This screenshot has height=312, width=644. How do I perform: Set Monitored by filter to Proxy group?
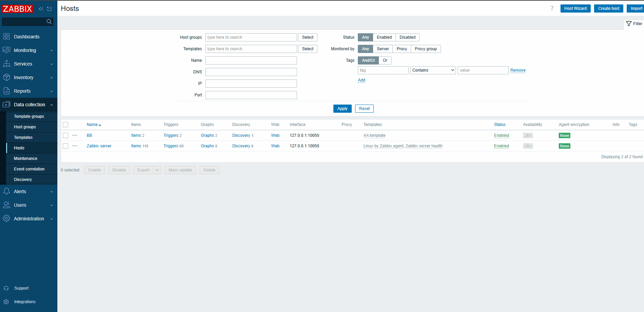(426, 49)
